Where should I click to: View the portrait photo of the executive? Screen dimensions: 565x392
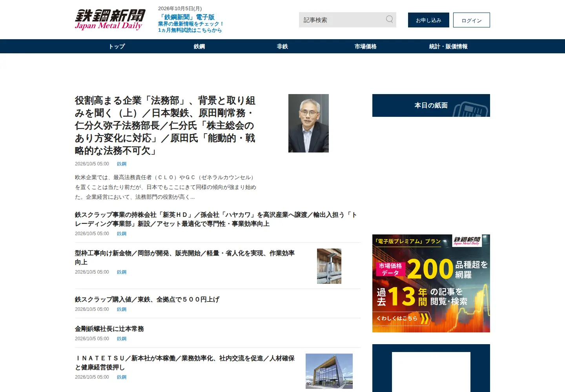(x=308, y=123)
